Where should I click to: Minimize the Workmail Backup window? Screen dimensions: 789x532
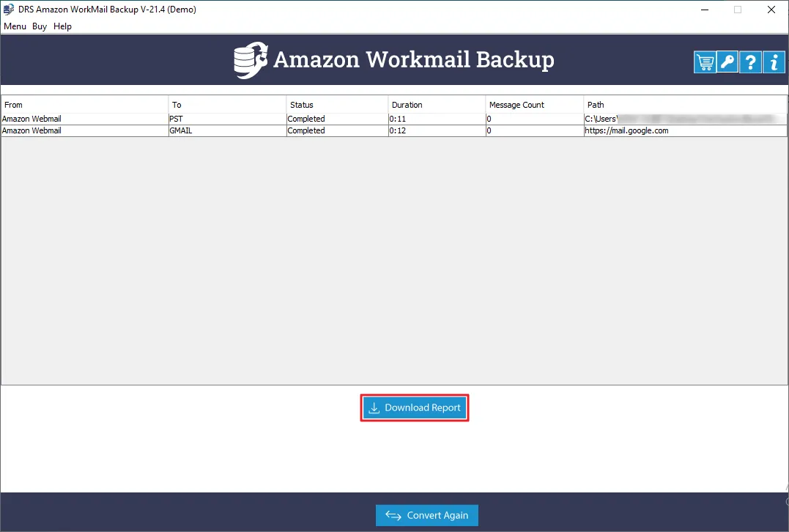point(705,10)
